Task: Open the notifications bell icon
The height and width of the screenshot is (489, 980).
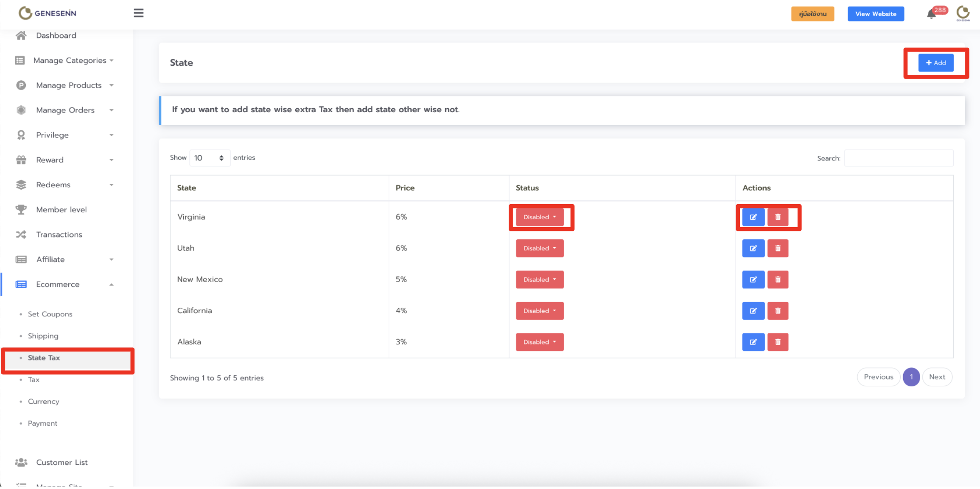Action: click(931, 14)
